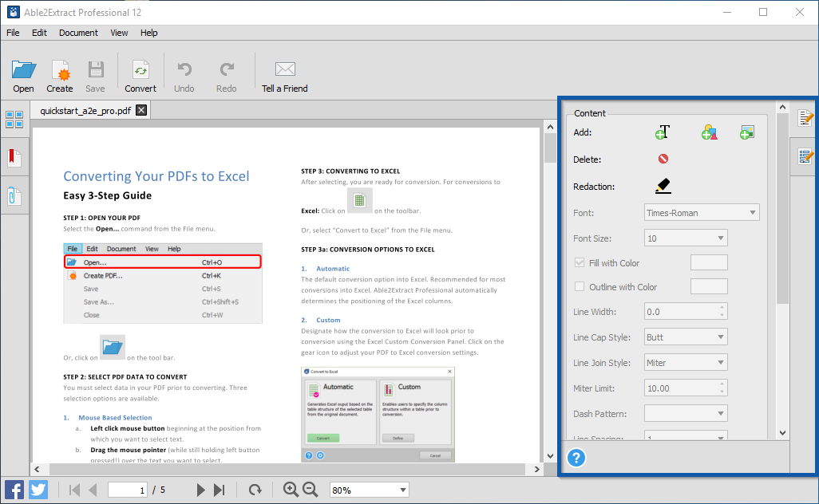Screen dimensions: 819x504
Task: Open the 80% zoom level dropdown
Action: (x=369, y=490)
